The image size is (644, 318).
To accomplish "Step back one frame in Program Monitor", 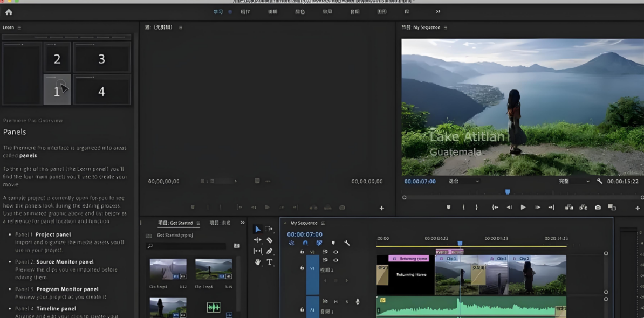I will pyautogui.click(x=509, y=207).
